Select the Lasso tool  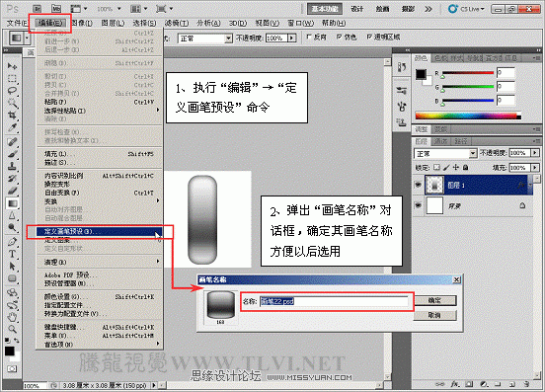pyautogui.click(x=12, y=91)
